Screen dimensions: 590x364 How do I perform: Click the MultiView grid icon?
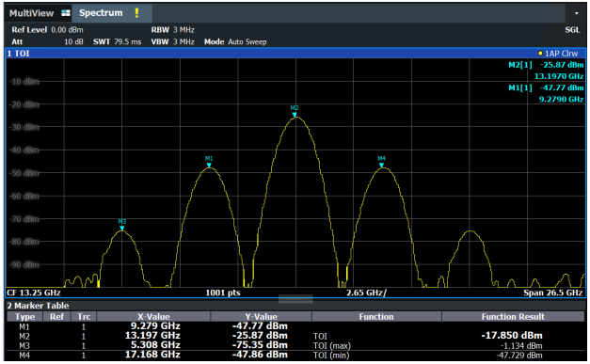click(x=66, y=13)
